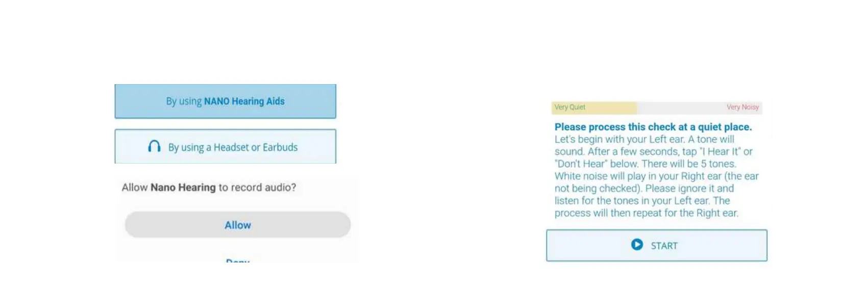Click the White noise instruction sentence

[x=656, y=182]
